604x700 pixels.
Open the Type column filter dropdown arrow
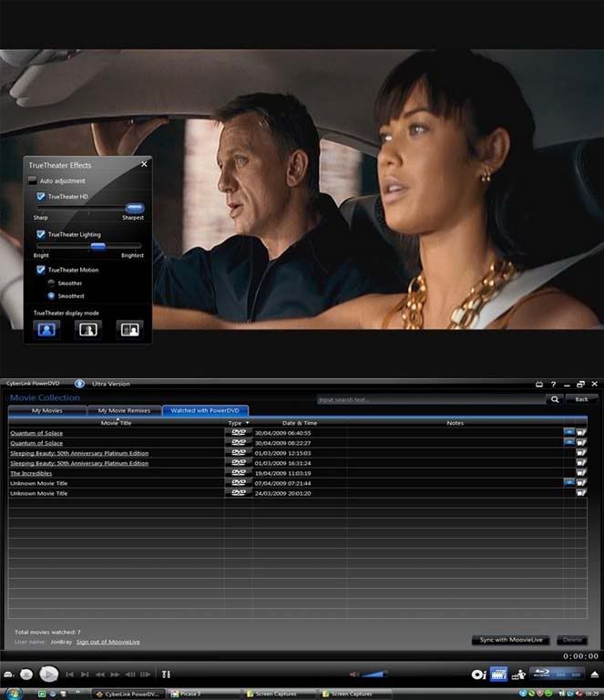coord(247,422)
